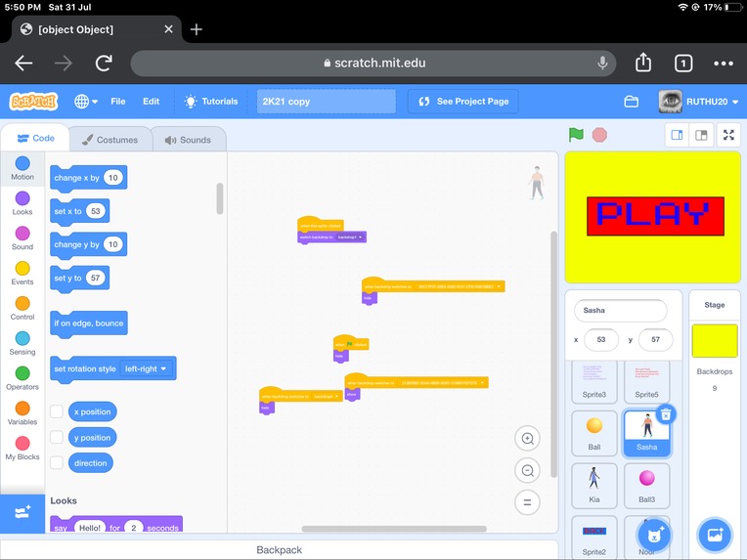Switch to small stage layout

(x=677, y=135)
